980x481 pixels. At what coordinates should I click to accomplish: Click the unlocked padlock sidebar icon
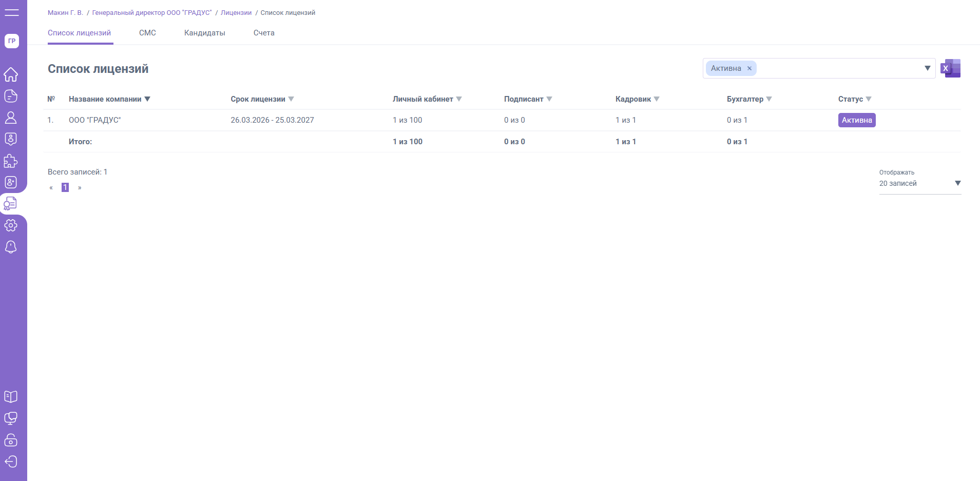click(x=11, y=440)
